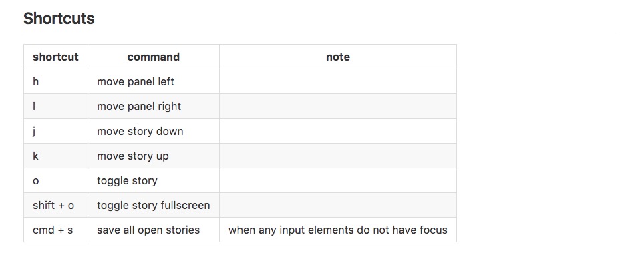644x257 pixels.
Task: Click toggle story fullscreen text
Action: [153, 206]
